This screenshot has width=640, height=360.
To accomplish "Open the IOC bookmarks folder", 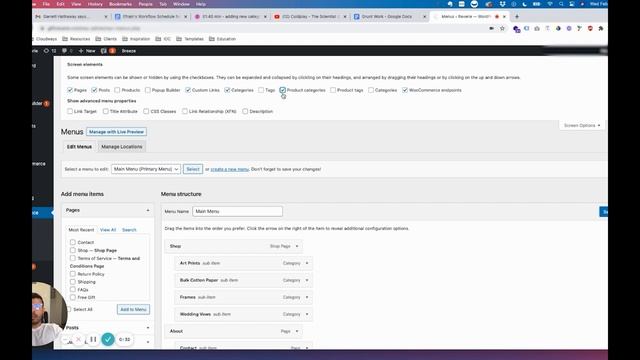I will click(x=163, y=39).
